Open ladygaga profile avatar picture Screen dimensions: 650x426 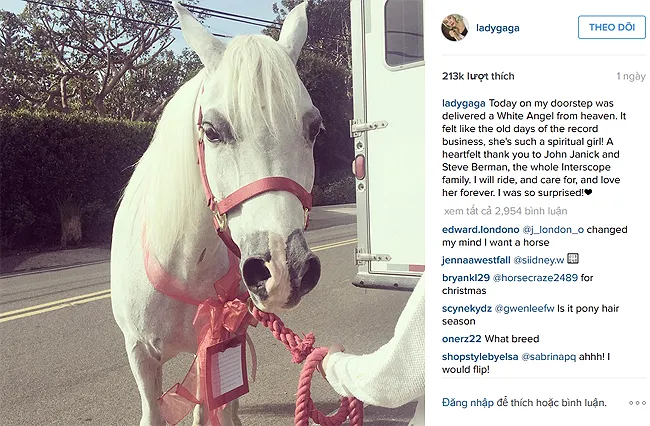[455, 28]
